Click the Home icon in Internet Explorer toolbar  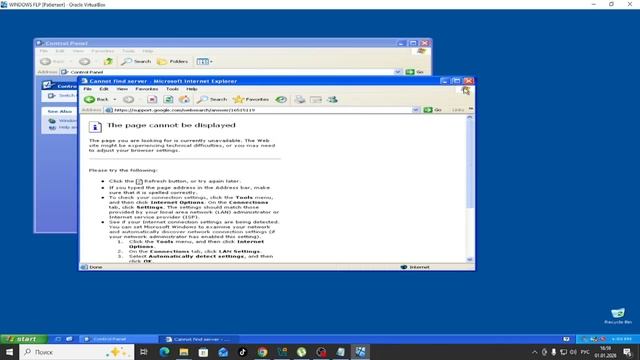coord(184,99)
